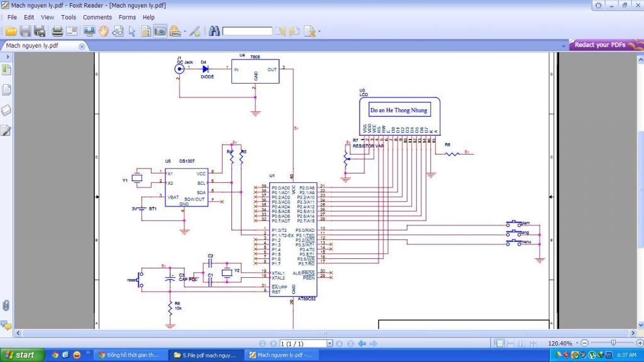Viewport: 644px width, 362px height.
Task: Open the Comments menu
Action: tap(97, 18)
